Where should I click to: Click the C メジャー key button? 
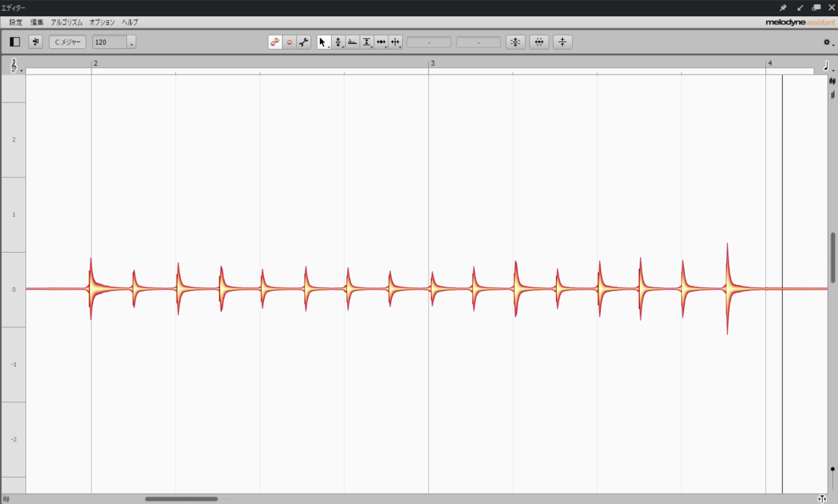click(x=68, y=42)
